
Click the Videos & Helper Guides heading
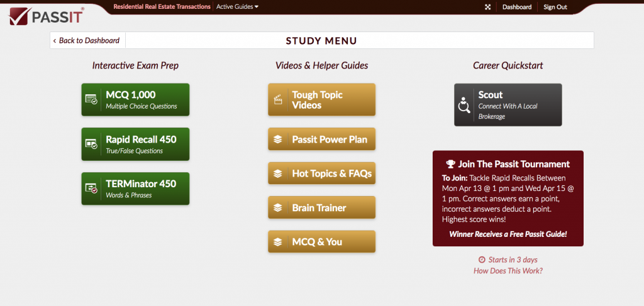321,65
